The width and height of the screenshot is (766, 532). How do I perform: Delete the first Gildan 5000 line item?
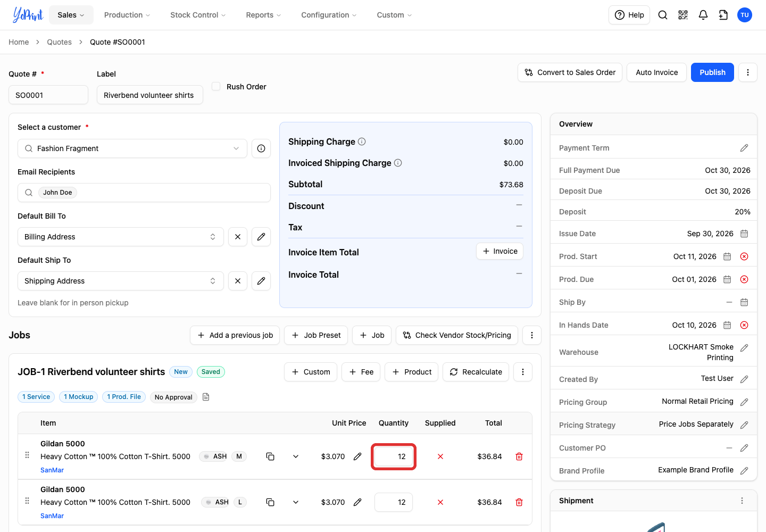tap(519, 456)
